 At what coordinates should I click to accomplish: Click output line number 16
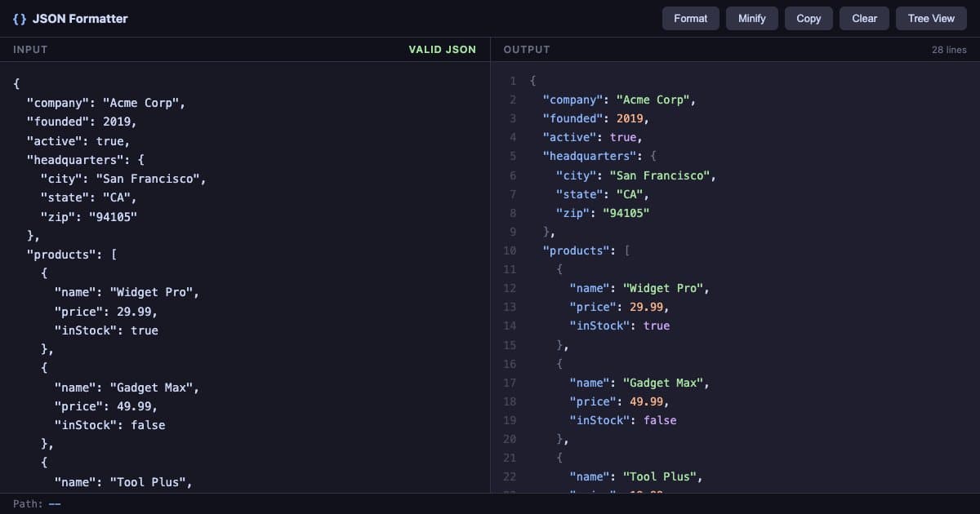(510, 364)
